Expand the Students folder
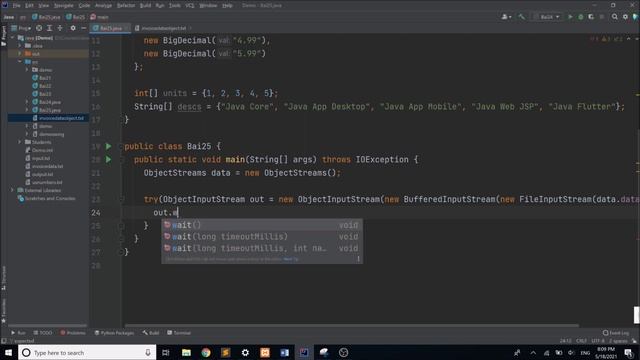This screenshot has width=640, height=360. (20, 142)
